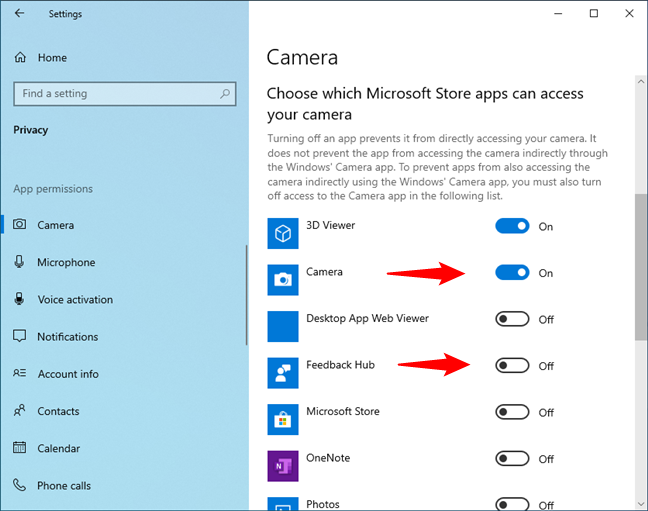
Task: Click the 3D Viewer app icon
Action: pyautogui.click(x=283, y=233)
